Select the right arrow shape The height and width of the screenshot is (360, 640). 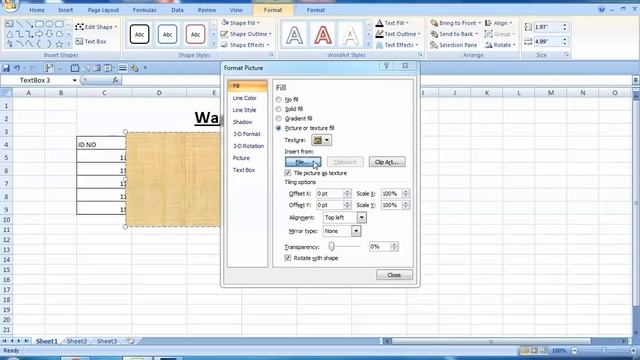pyautogui.click(x=39, y=34)
